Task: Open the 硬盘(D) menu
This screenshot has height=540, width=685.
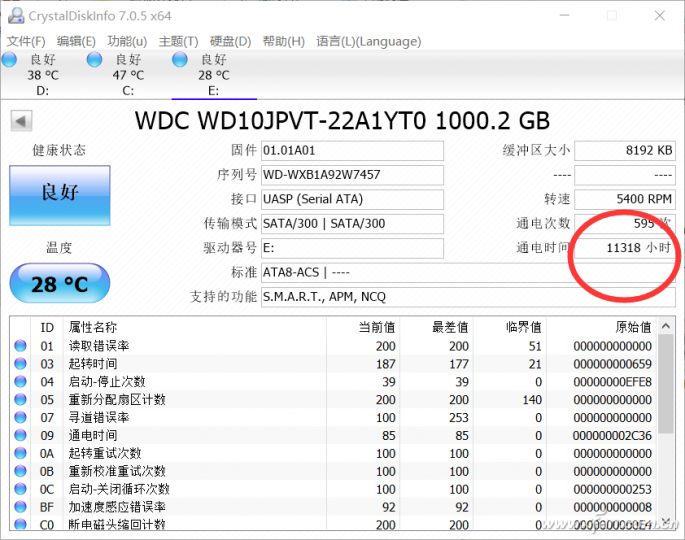Action: [x=230, y=42]
